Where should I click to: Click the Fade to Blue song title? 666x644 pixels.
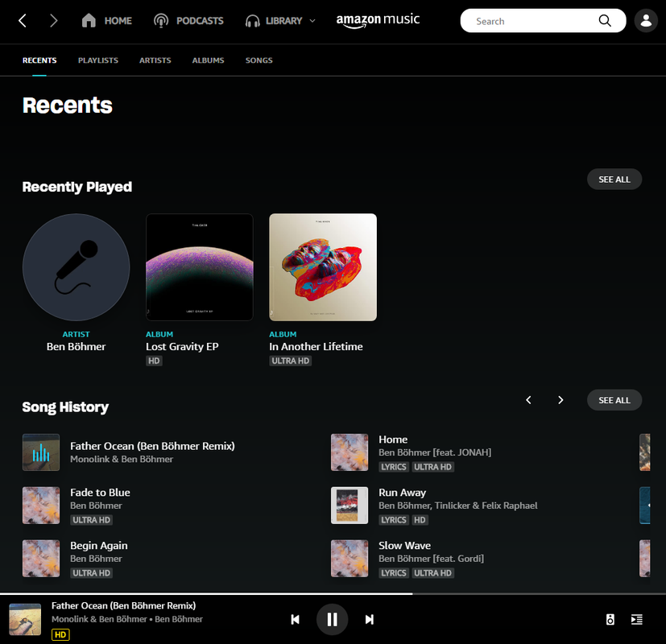coord(100,493)
